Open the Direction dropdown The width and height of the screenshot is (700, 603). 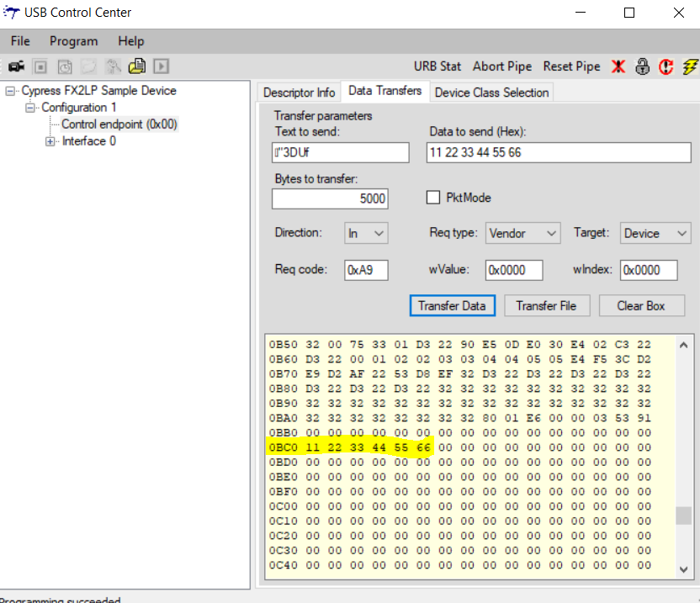coord(366,233)
